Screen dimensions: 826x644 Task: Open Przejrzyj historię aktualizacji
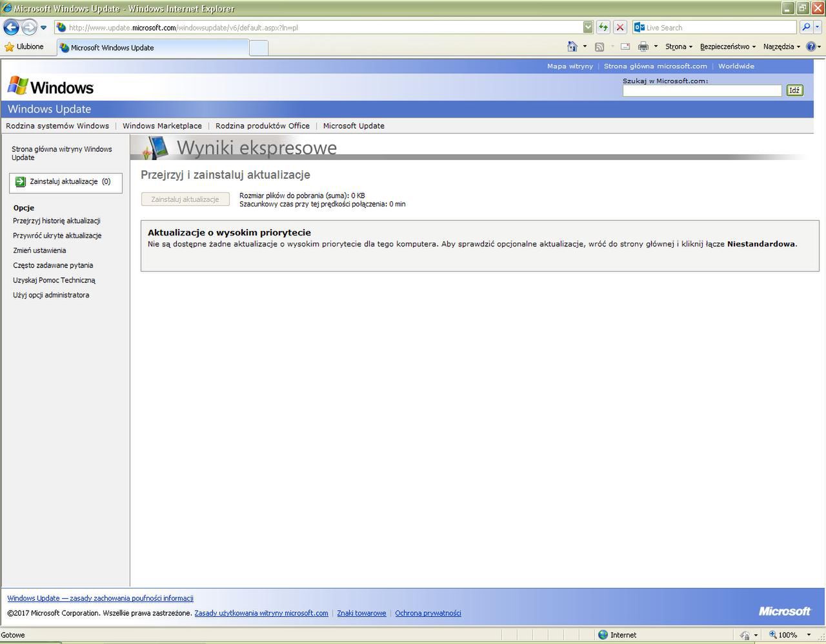tap(57, 221)
